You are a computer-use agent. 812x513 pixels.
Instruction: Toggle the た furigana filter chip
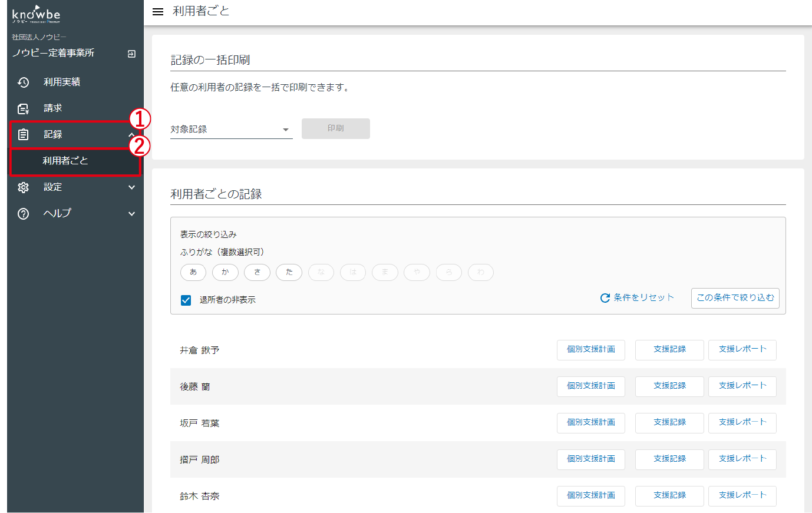click(289, 272)
